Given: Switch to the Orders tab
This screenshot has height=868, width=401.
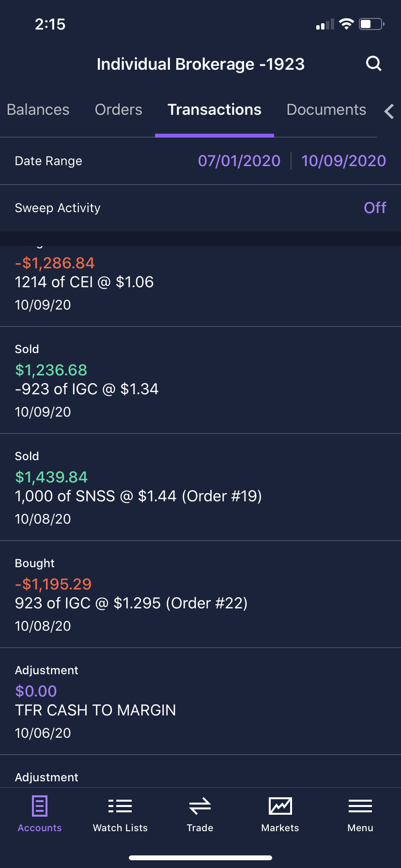Looking at the screenshot, I should [119, 110].
